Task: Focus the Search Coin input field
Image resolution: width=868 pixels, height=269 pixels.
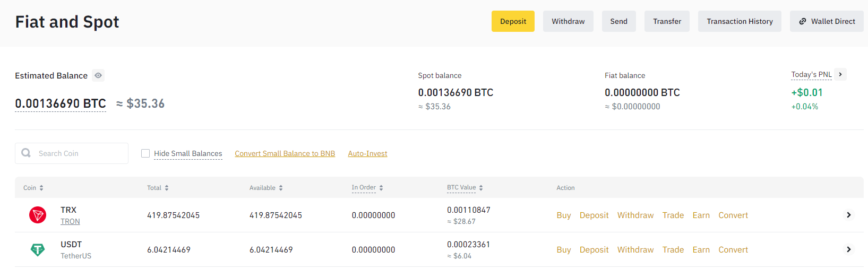Action: (x=80, y=153)
